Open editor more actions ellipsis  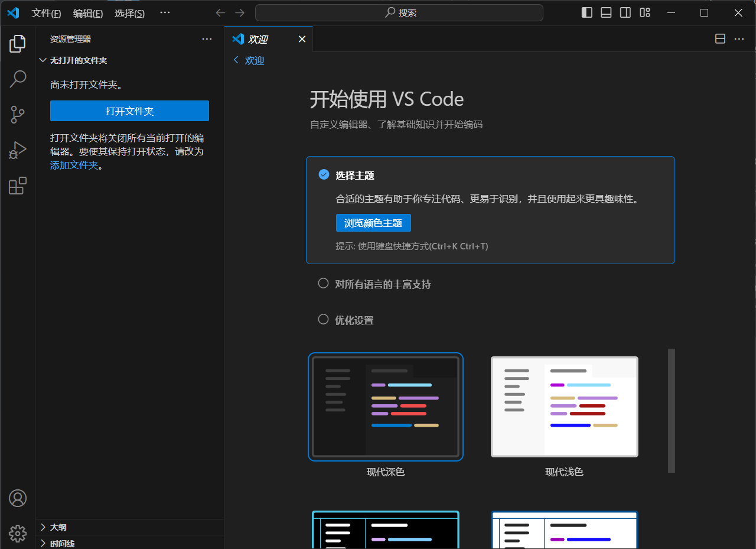(739, 39)
